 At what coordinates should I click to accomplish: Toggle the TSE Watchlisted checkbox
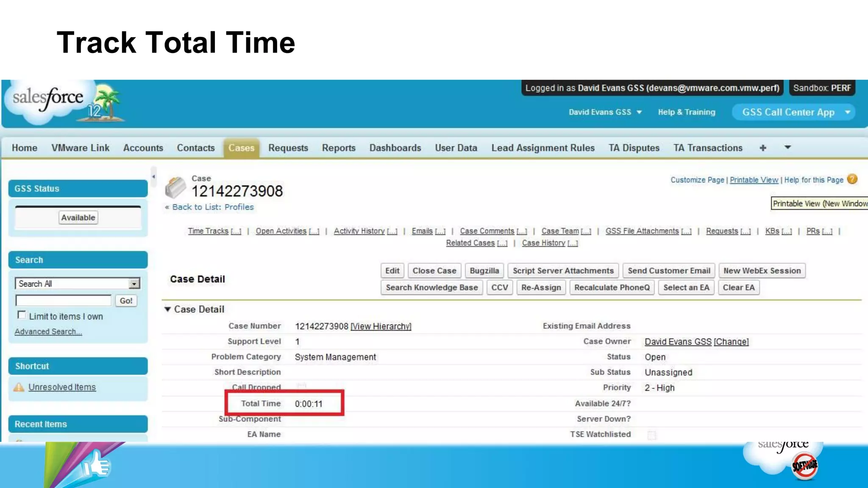(x=652, y=435)
